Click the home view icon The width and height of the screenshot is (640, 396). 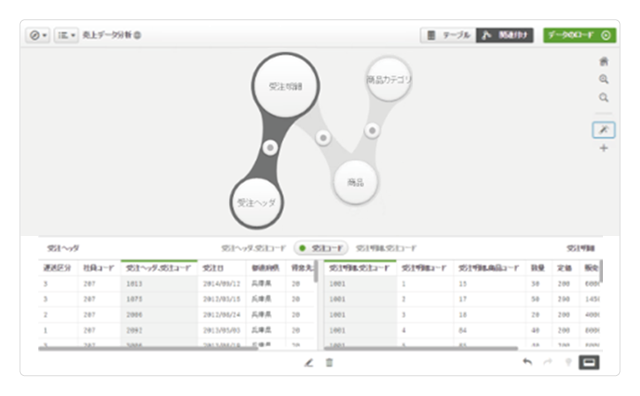coord(604,62)
